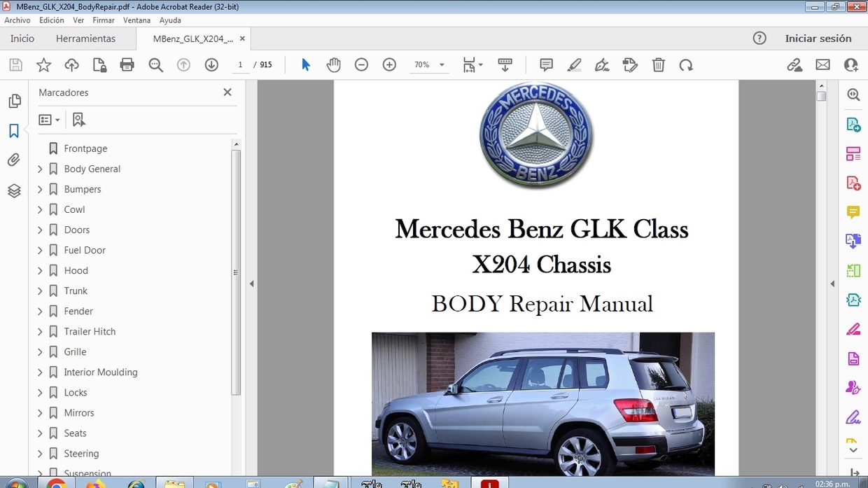The width and height of the screenshot is (868, 488).
Task: Open the Attachments panel paperclip icon
Action: [x=14, y=160]
